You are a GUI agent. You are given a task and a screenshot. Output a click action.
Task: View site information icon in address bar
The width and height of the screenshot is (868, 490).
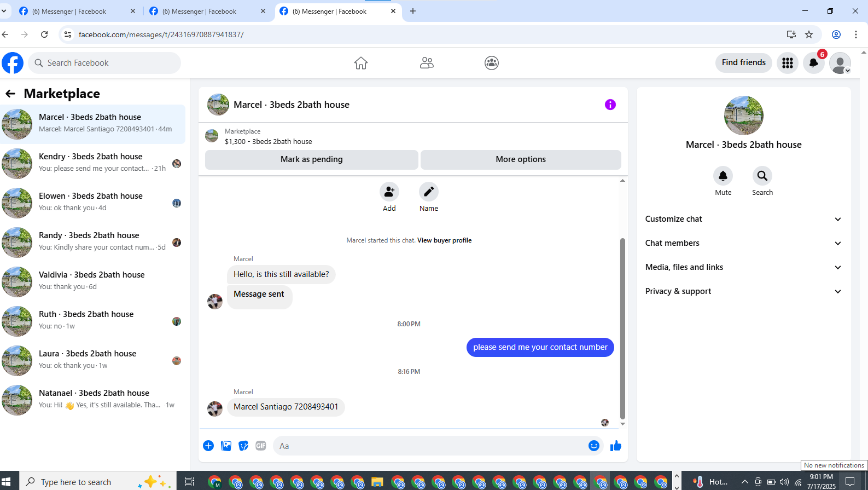point(68,34)
